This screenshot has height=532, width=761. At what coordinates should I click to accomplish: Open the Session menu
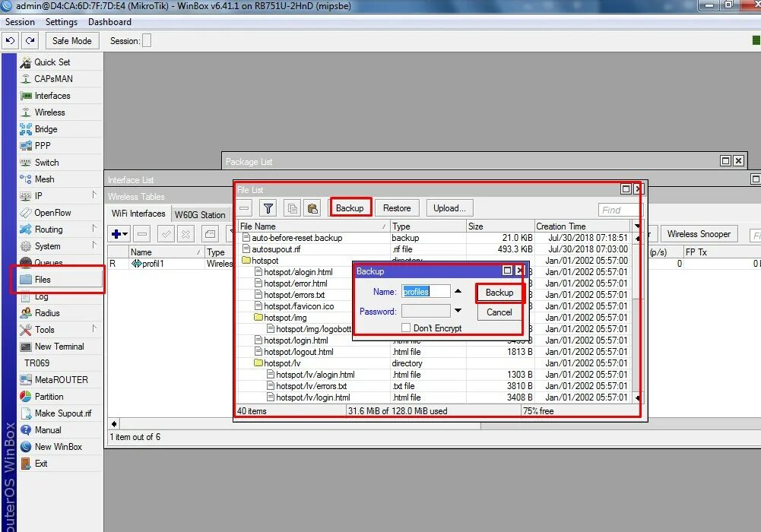pos(20,22)
